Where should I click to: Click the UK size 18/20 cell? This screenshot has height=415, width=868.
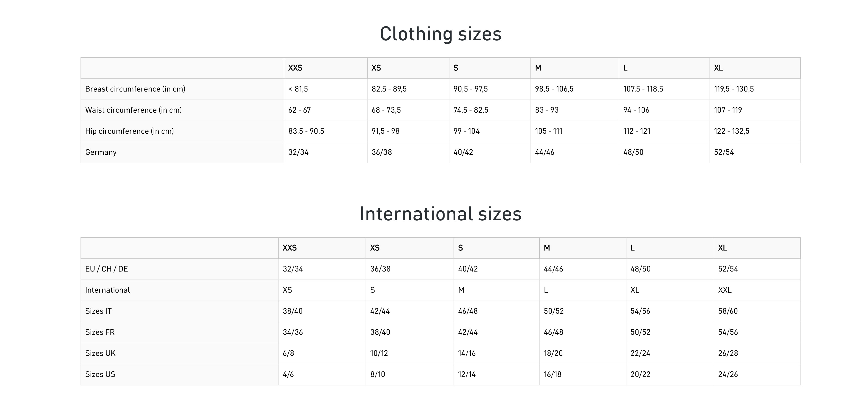553,353
